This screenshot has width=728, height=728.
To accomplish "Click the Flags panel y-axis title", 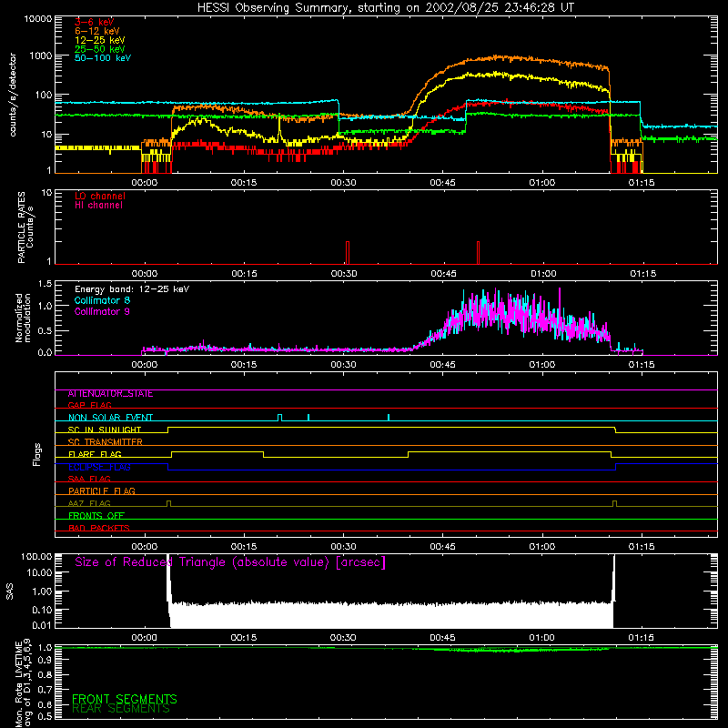I will pos(37,454).
